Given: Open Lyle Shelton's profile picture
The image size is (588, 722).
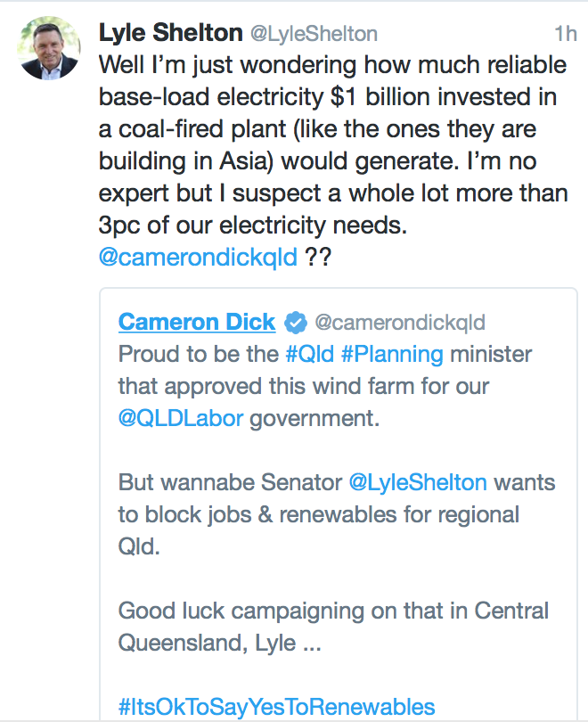Looking at the screenshot, I should (x=50, y=49).
